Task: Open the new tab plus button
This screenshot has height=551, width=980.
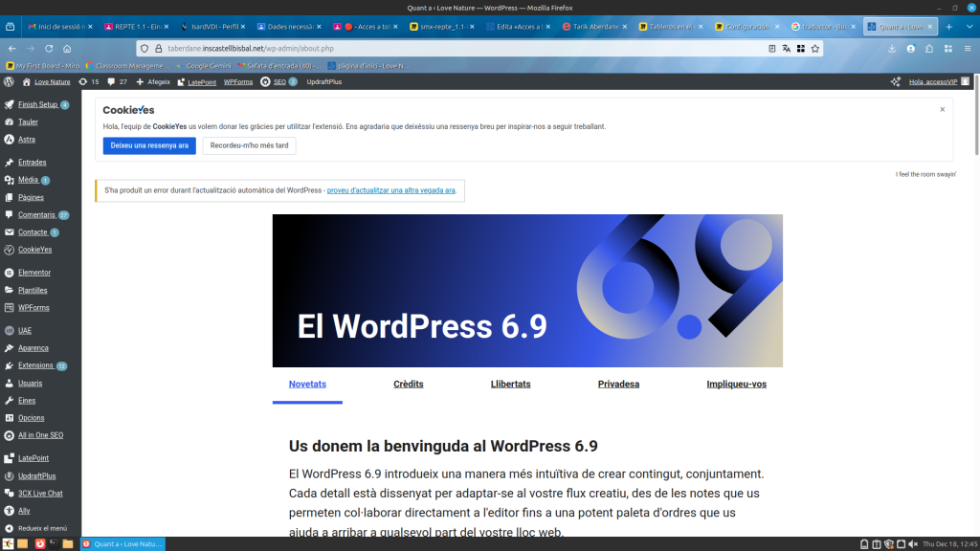Action: pos(948,27)
